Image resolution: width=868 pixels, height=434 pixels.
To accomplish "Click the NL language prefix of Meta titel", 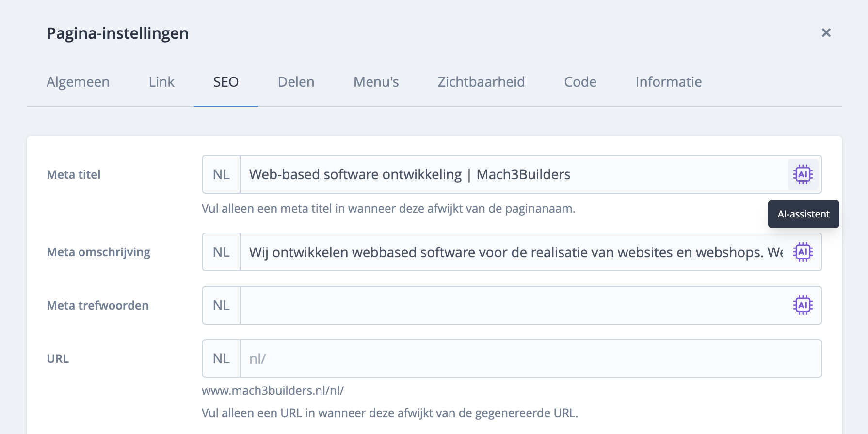I will pyautogui.click(x=221, y=174).
